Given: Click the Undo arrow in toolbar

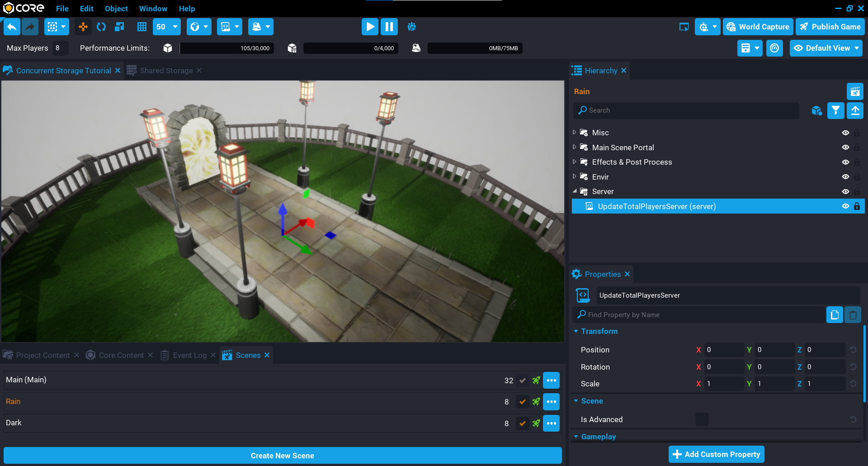Looking at the screenshot, I should click(x=12, y=27).
